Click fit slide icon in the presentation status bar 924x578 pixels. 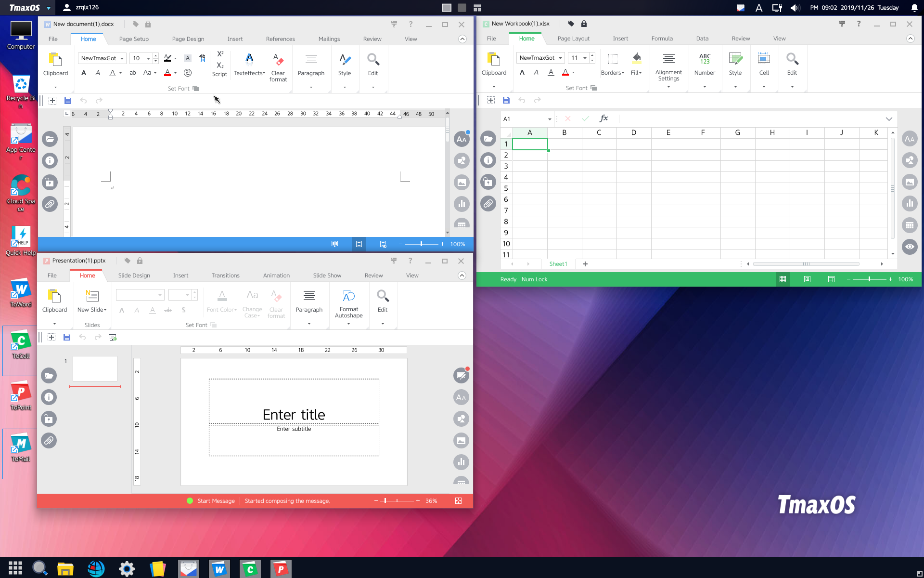pos(458,501)
